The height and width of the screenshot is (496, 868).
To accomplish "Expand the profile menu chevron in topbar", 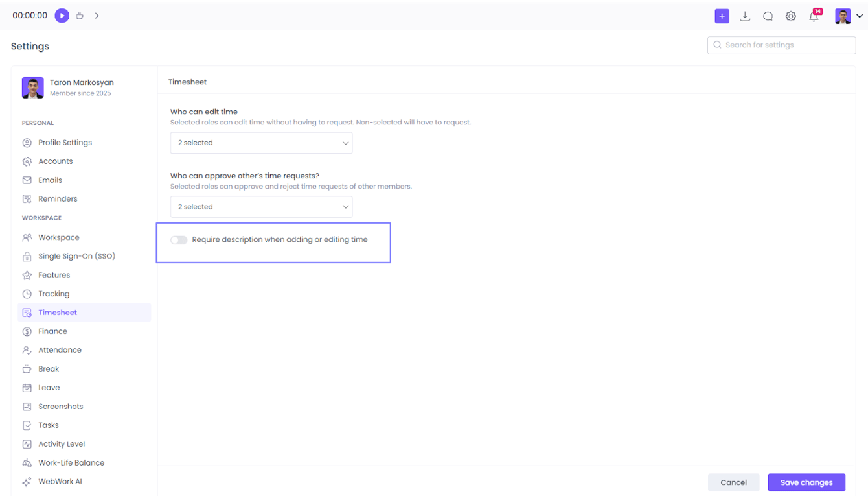I will pos(860,15).
